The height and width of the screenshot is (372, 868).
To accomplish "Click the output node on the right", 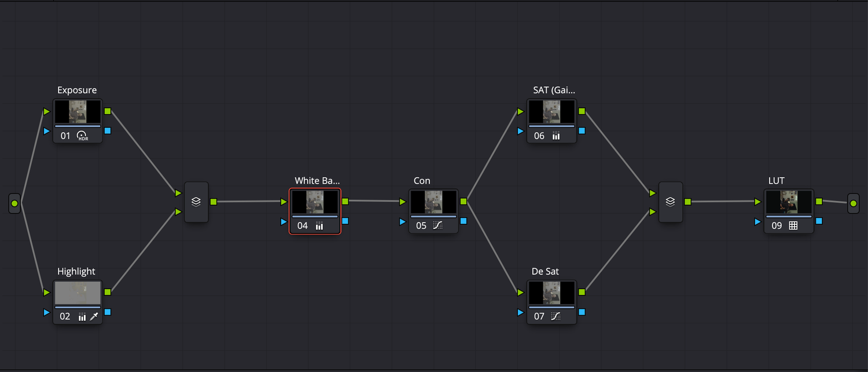I will pos(854,204).
